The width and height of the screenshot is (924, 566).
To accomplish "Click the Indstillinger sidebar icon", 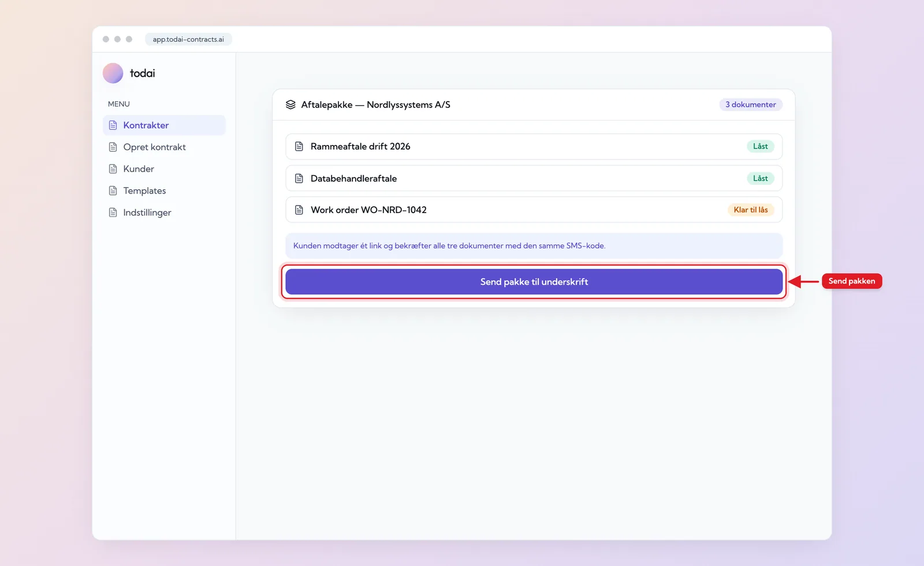I will 113,213.
